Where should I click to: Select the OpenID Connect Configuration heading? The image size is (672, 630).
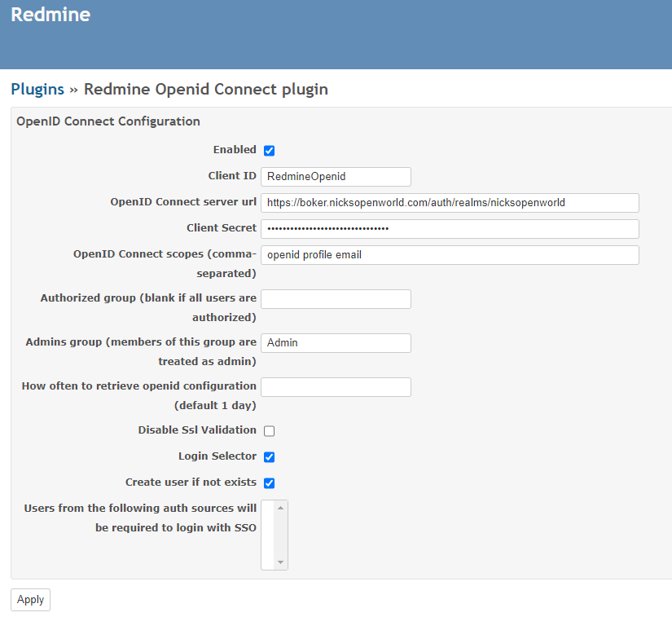(x=108, y=121)
